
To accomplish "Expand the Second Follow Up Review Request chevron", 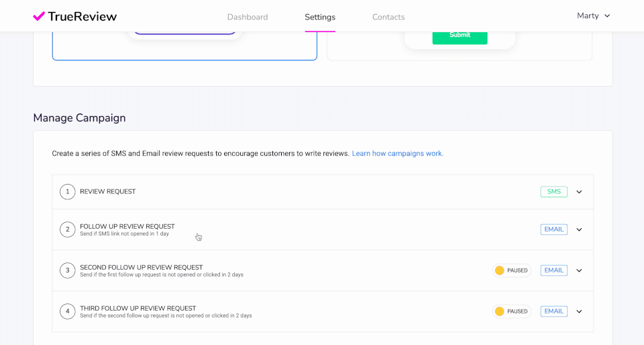I will [580, 270].
